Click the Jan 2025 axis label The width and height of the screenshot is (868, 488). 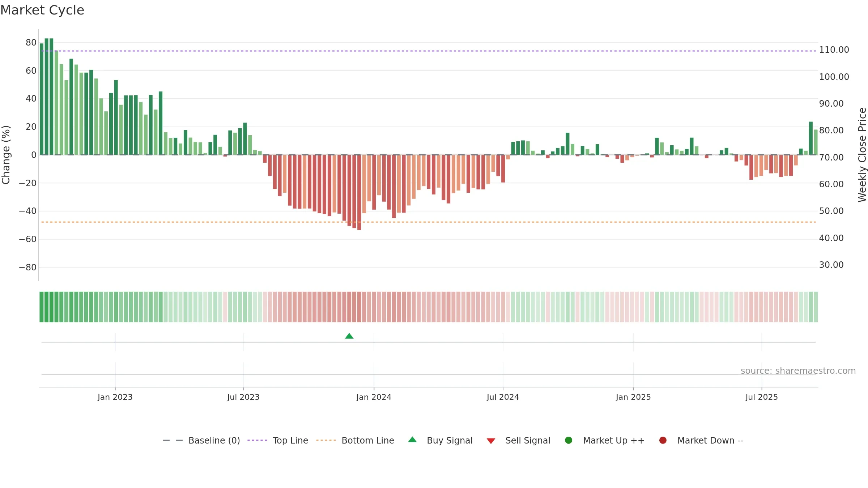point(633,397)
